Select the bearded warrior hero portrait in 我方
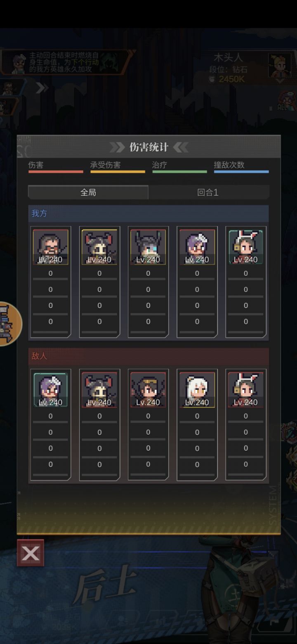 50,247
